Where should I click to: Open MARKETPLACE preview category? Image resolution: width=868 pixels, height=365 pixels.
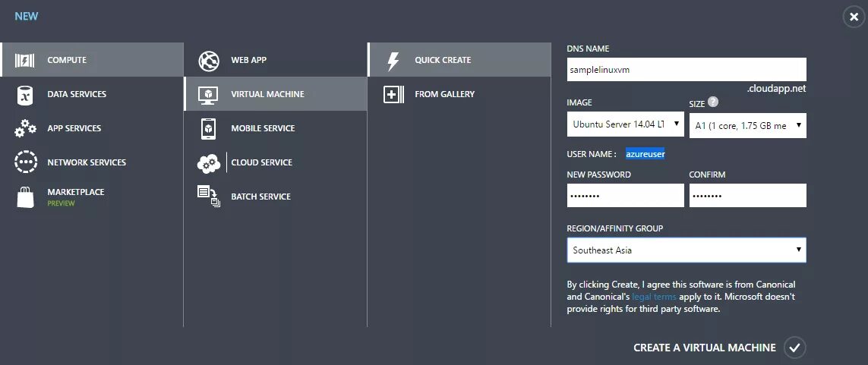click(92, 197)
